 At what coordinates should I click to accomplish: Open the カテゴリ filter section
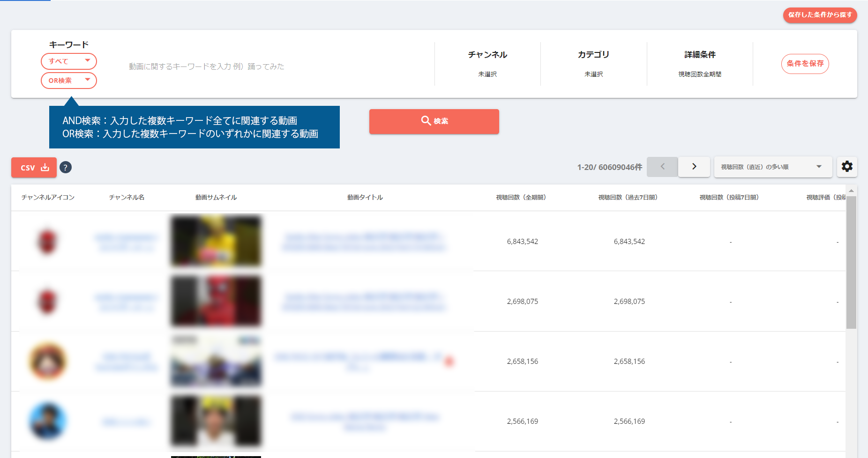pos(593,64)
